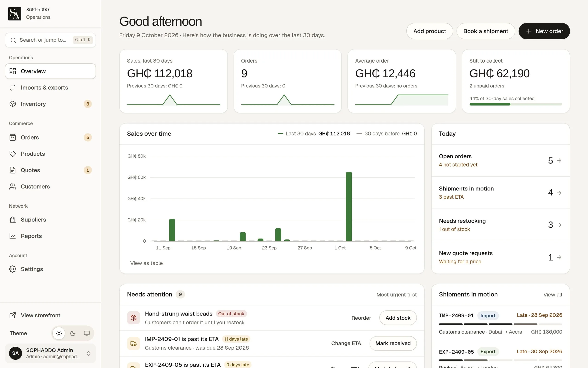
Task: Click the Overview grid icon
Action: tap(13, 71)
